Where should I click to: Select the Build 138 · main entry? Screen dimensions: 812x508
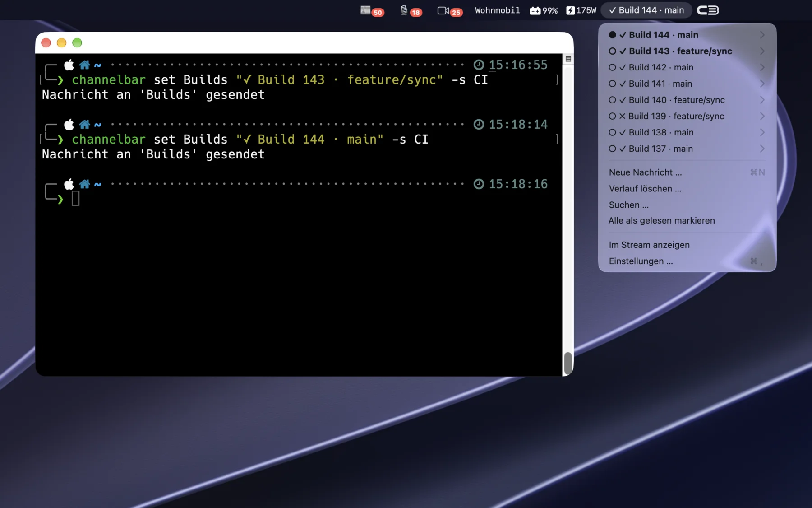[x=687, y=132]
